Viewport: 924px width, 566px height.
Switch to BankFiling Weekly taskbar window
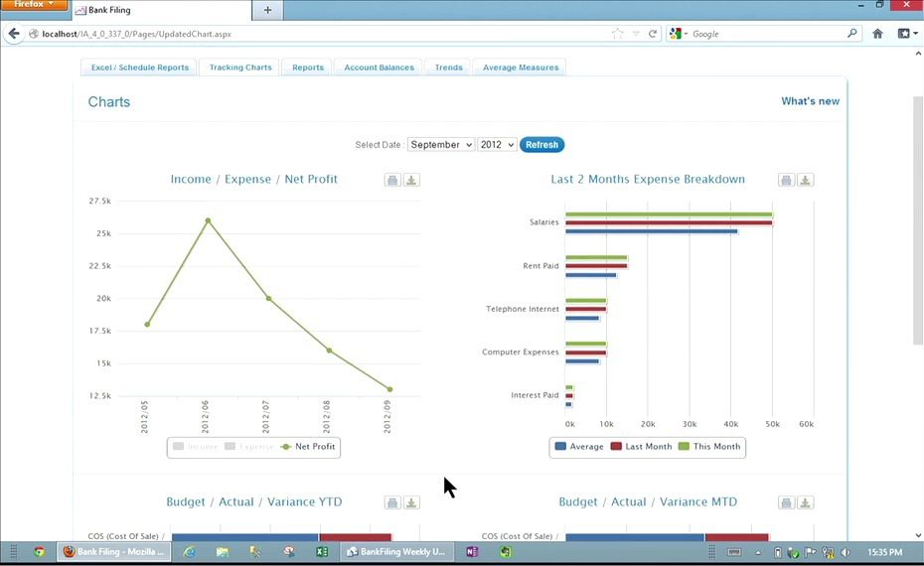tap(396, 552)
